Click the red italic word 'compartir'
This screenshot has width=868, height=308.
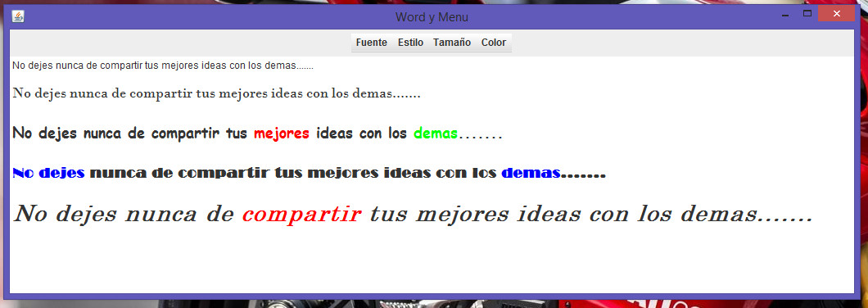(302, 215)
